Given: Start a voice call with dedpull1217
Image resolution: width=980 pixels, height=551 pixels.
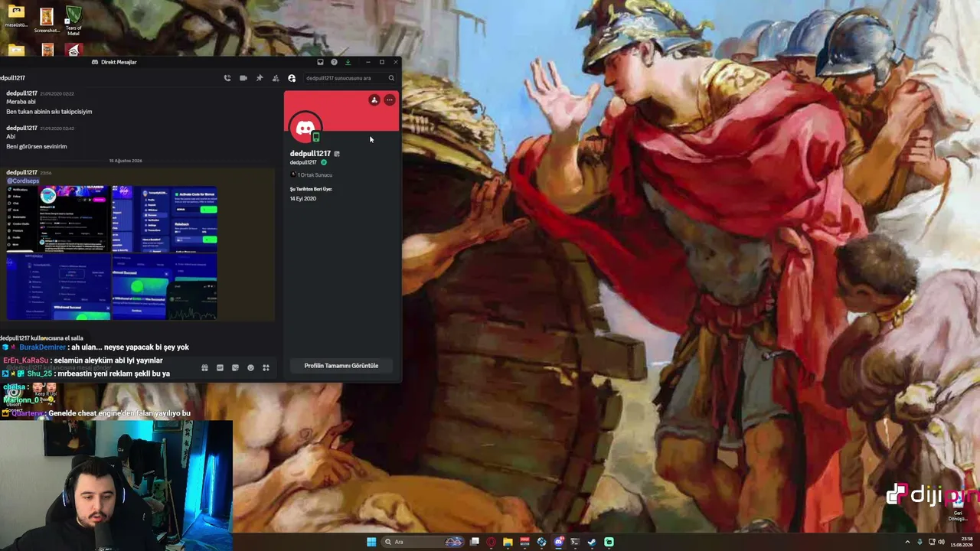Looking at the screenshot, I should coord(227,78).
